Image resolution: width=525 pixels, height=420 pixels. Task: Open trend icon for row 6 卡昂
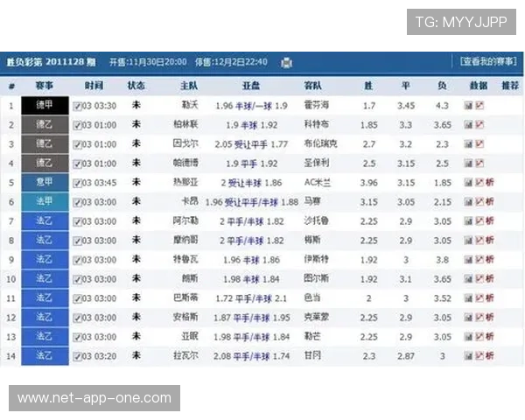(x=479, y=202)
